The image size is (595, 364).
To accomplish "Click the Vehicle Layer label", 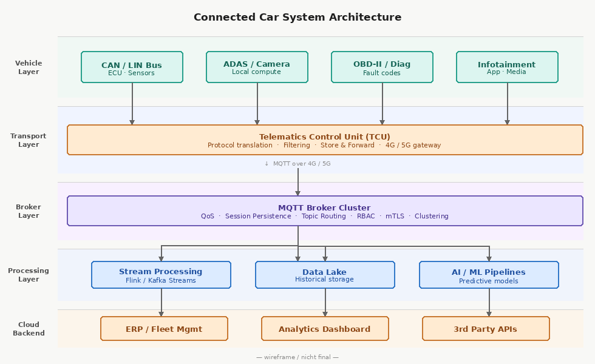I will click(x=29, y=67).
